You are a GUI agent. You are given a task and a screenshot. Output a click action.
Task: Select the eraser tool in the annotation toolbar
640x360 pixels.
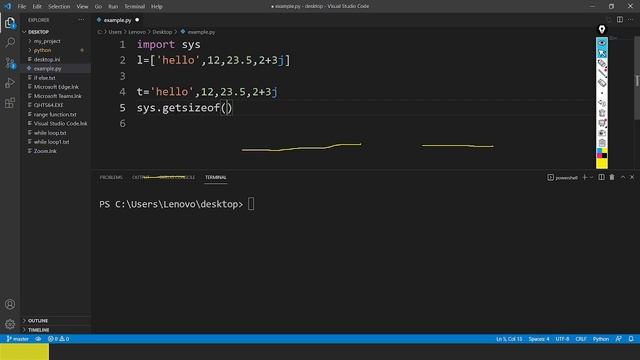[602, 83]
